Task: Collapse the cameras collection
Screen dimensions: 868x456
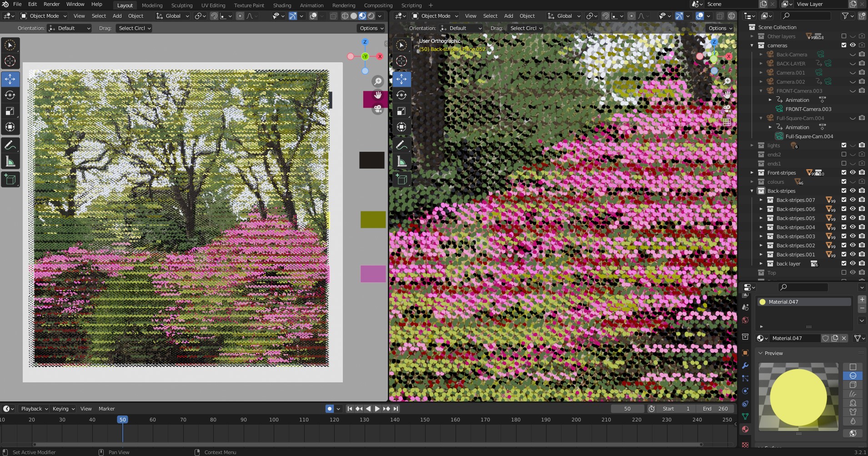Action: [752, 45]
